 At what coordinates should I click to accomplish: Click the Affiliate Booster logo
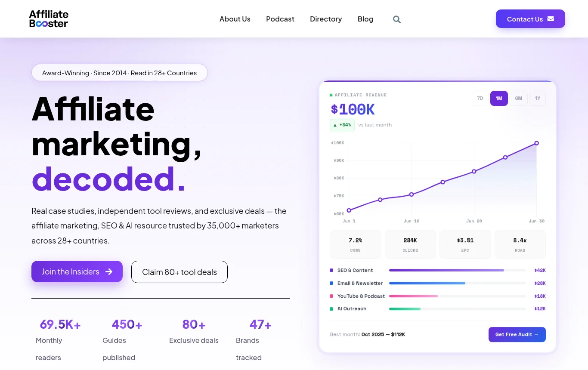[49, 19]
